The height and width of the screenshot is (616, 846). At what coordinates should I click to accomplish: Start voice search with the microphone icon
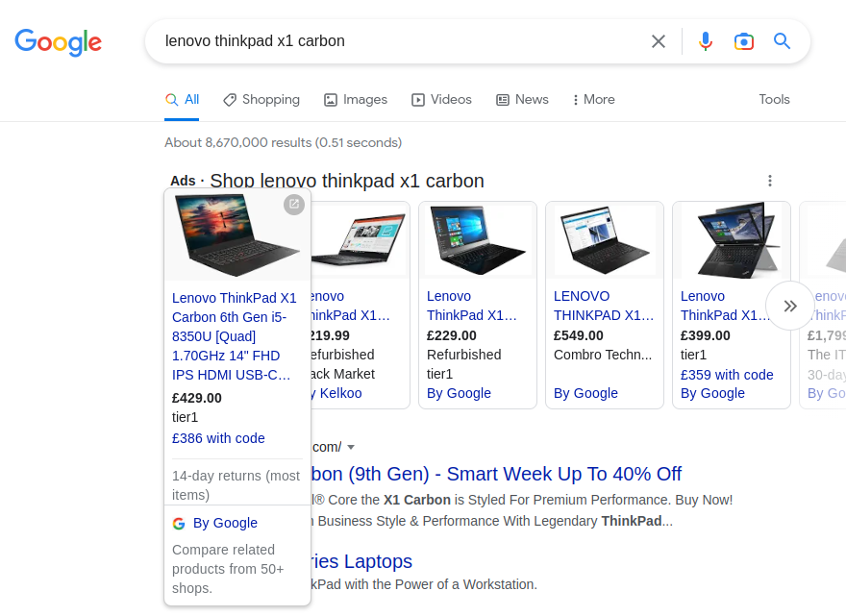point(706,41)
